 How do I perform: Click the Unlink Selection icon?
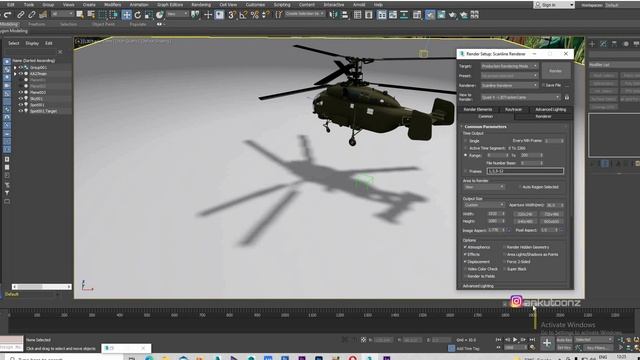click(31, 15)
